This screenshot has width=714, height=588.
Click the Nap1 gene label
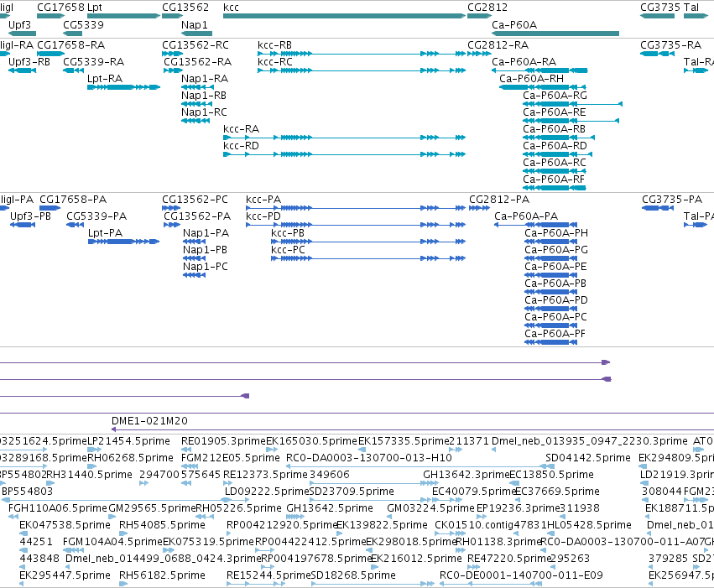194,24
